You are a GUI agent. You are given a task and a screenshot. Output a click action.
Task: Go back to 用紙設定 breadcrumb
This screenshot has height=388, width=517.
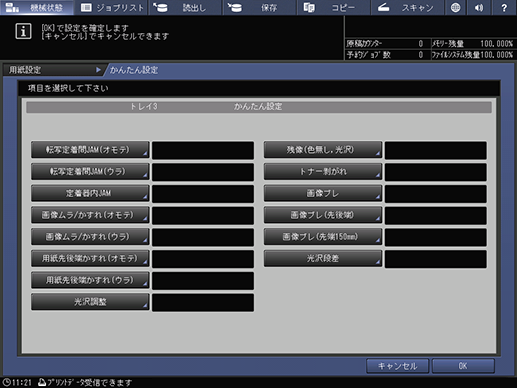point(53,70)
